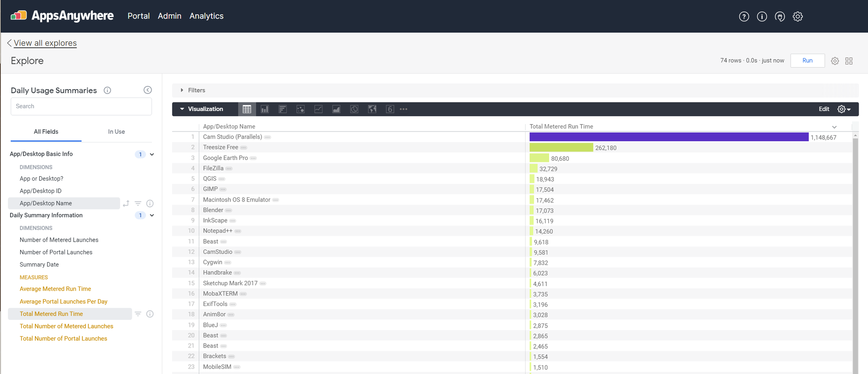Image resolution: width=868 pixels, height=374 pixels.
Task: Open the Analytics menu
Action: click(207, 16)
